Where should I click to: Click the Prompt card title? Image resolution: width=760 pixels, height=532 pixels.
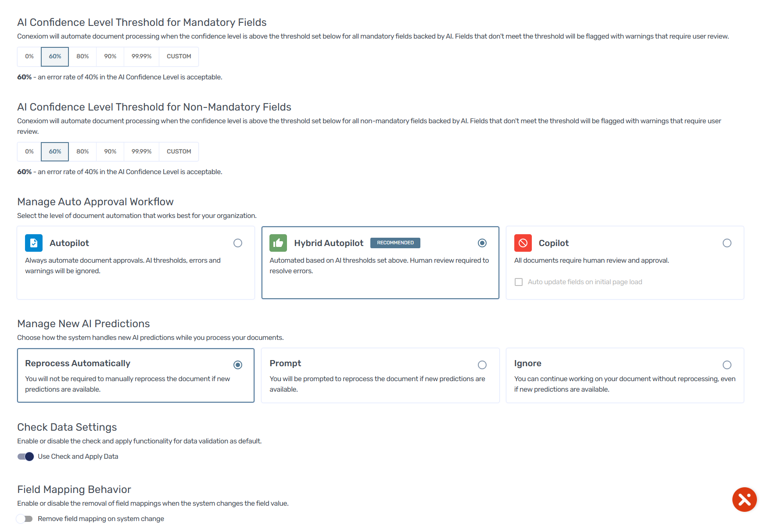(285, 364)
